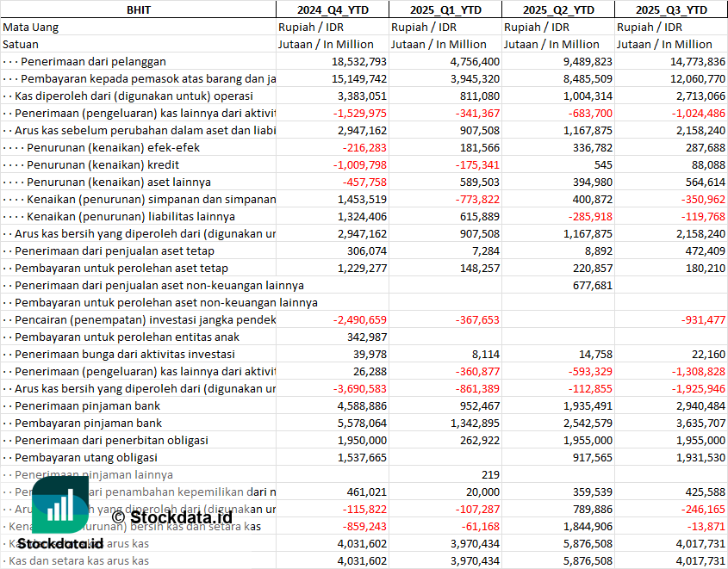
Task: Click the Satuan row label
Action: click(x=21, y=44)
